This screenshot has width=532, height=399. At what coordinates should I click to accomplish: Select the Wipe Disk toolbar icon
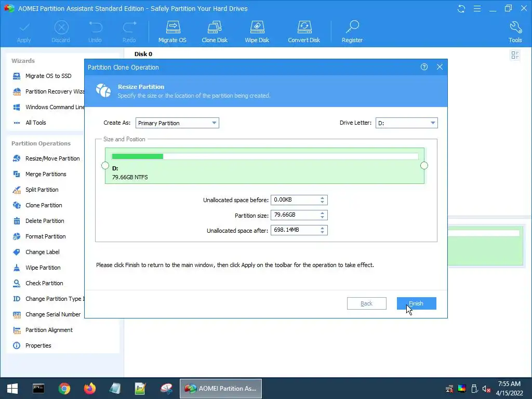[257, 32]
